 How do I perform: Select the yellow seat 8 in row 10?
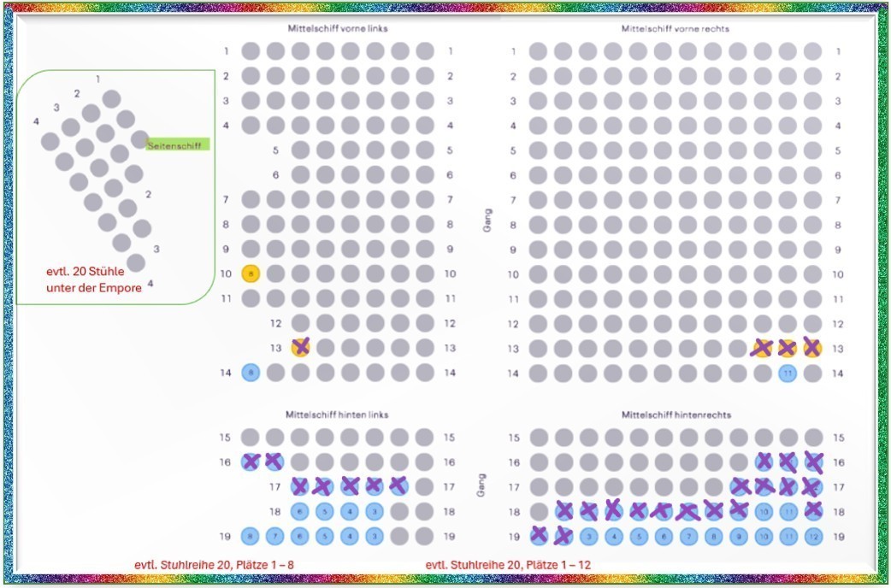point(250,274)
